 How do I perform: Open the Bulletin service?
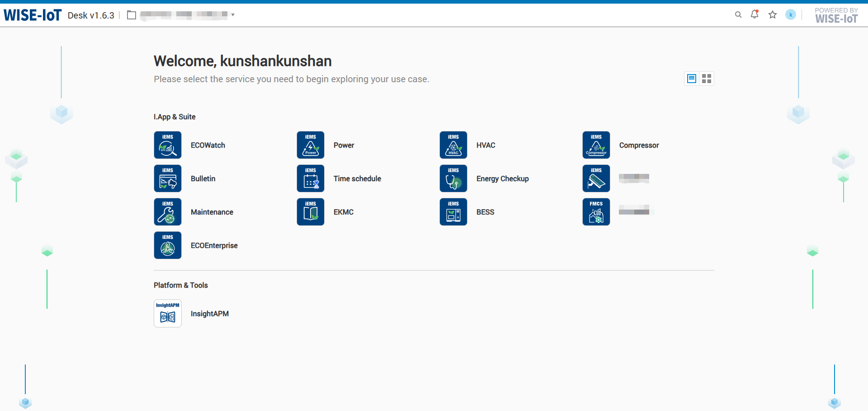(x=167, y=178)
